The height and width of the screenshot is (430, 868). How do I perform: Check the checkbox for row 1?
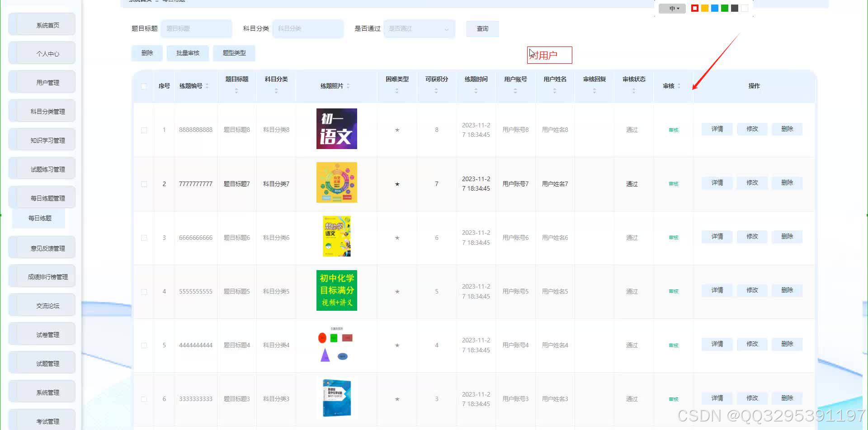pos(144,130)
